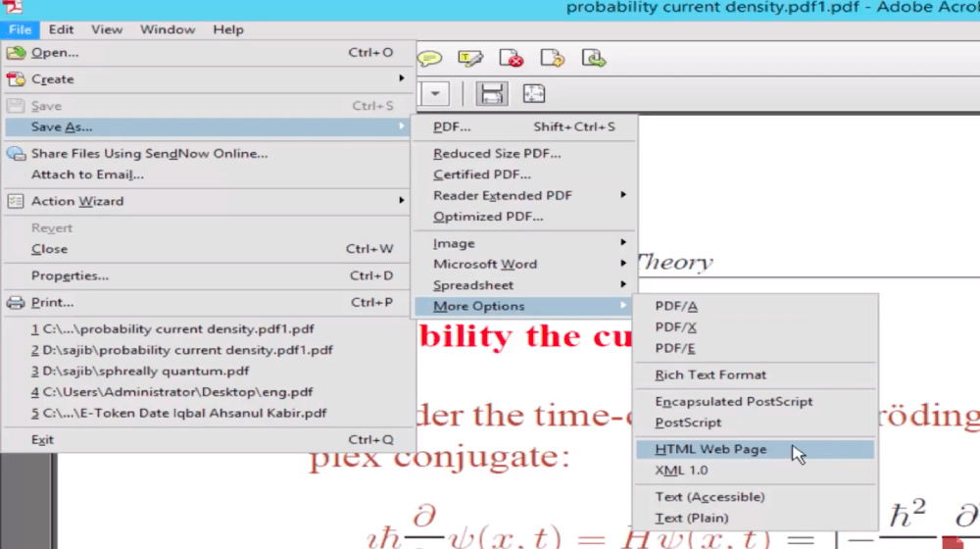980x549 pixels.
Task: Select Reduced Size PDF... option
Action: (x=497, y=154)
